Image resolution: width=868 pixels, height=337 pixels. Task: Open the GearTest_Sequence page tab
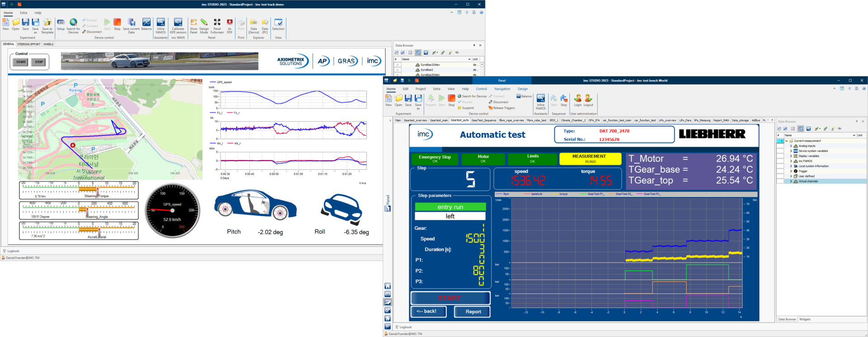click(484, 120)
